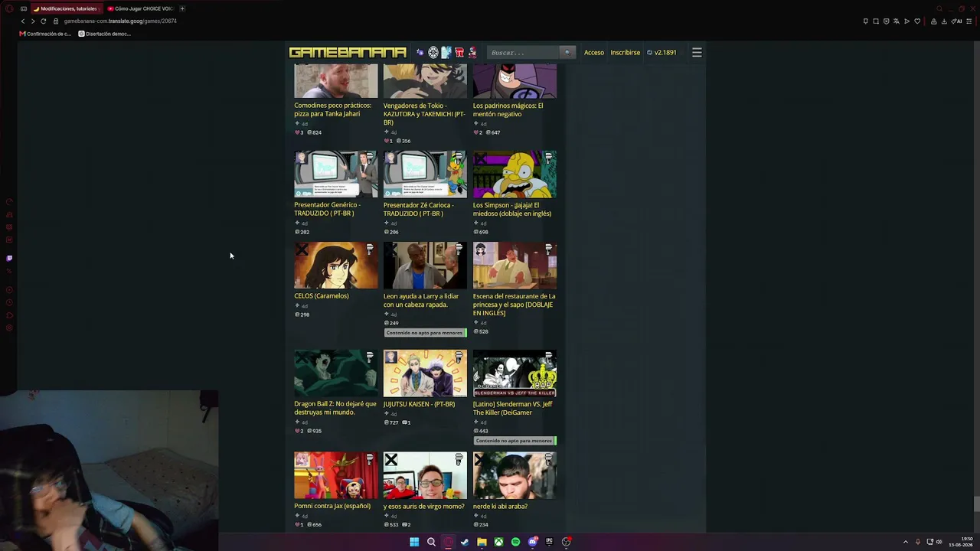The width and height of the screenshot is (980, 551).
Task: Open the GameBanana logo home link
Action: pos(348,53)
